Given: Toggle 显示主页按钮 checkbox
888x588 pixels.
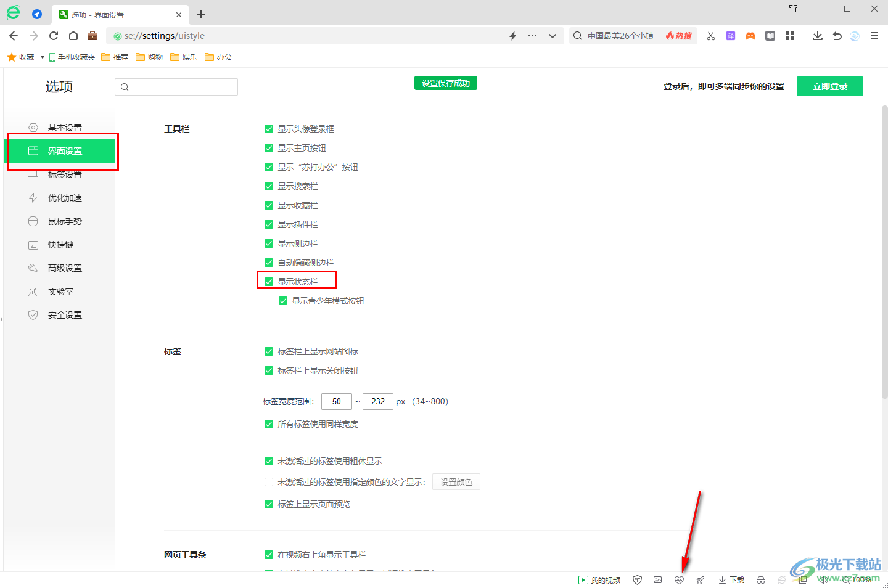Looking at the screenshot, I should point(269,148).
